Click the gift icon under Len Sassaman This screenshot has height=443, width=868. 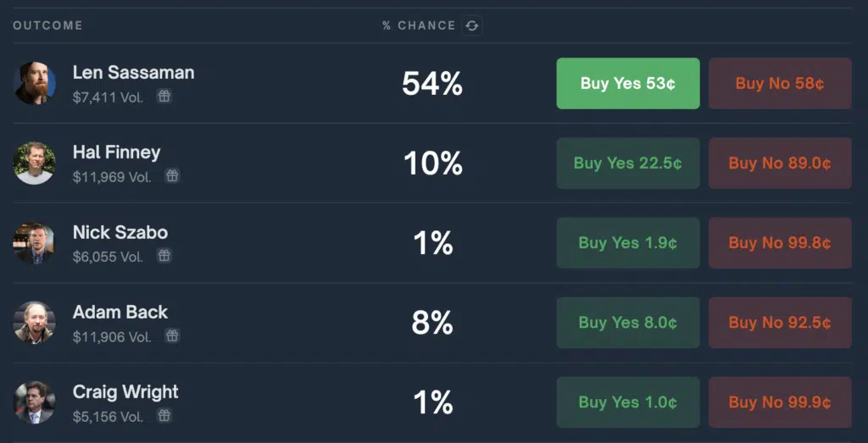pyautogui.click(x=164, y=97)
